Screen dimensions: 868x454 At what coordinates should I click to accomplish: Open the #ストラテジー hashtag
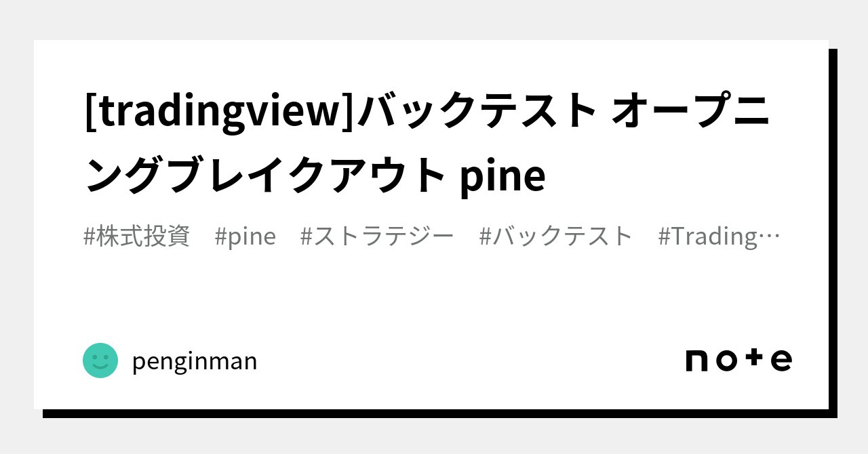(376, 236)
